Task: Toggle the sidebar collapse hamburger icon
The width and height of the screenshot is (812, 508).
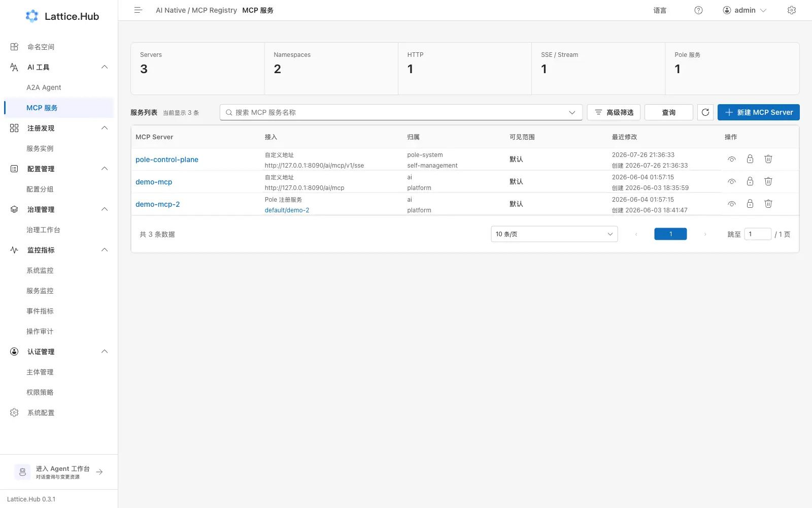Action: pyautogui.click(x=138, y=10)
